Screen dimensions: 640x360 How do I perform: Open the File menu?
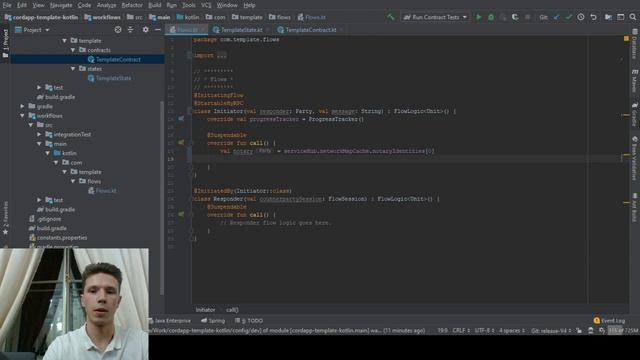pos(7,5)
